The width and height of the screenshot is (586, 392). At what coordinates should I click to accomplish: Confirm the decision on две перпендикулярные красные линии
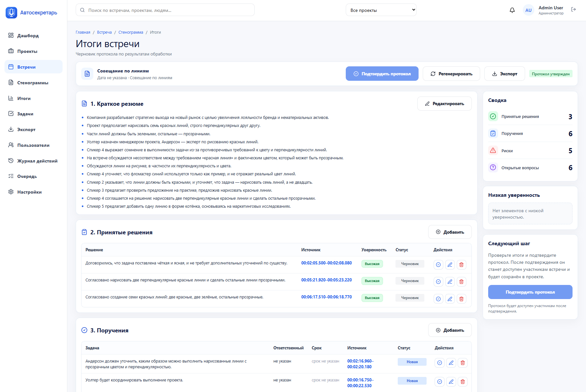438,282
